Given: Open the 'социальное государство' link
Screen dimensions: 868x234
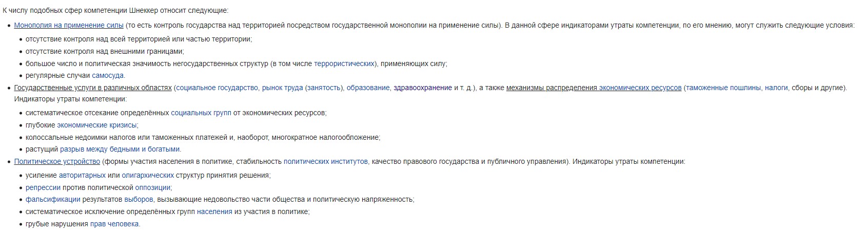Looking at the screenshot, I should point(217,88).
